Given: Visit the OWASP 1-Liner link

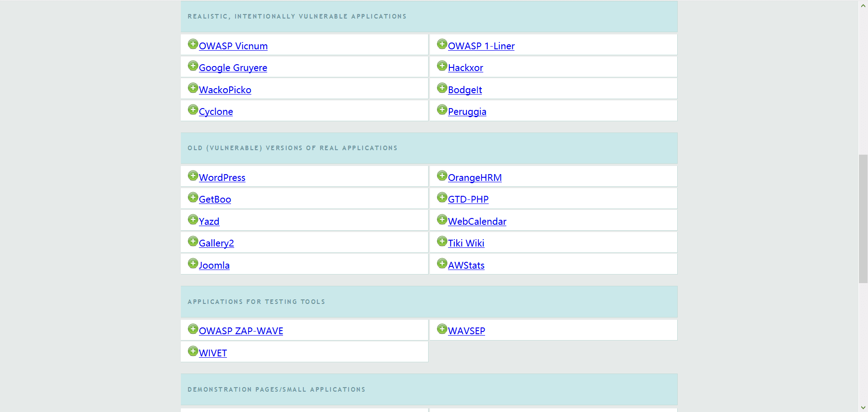Looking at the screenshot, I should tap(481, 46).
